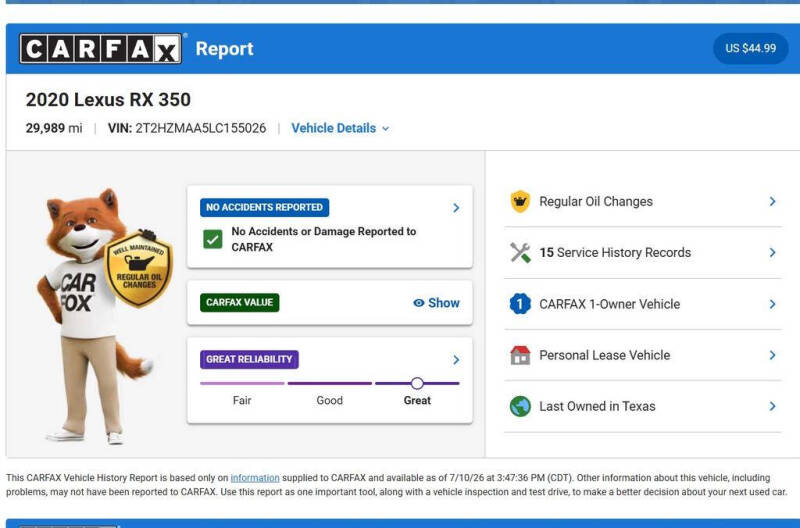Click the US $44.99 price button

[751, 48]
